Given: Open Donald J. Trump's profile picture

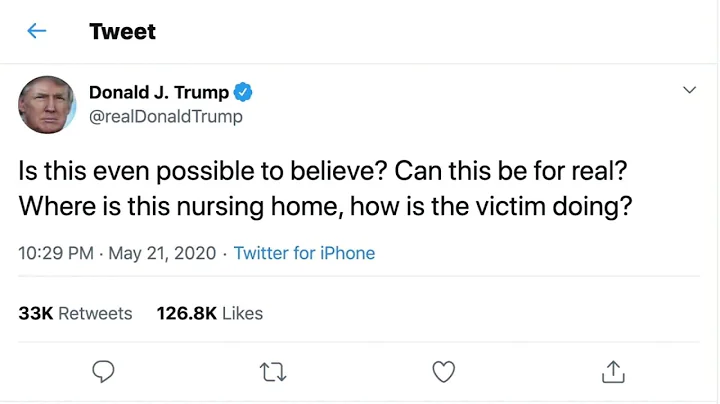Looking at the screenshot, I should (47, 104).
